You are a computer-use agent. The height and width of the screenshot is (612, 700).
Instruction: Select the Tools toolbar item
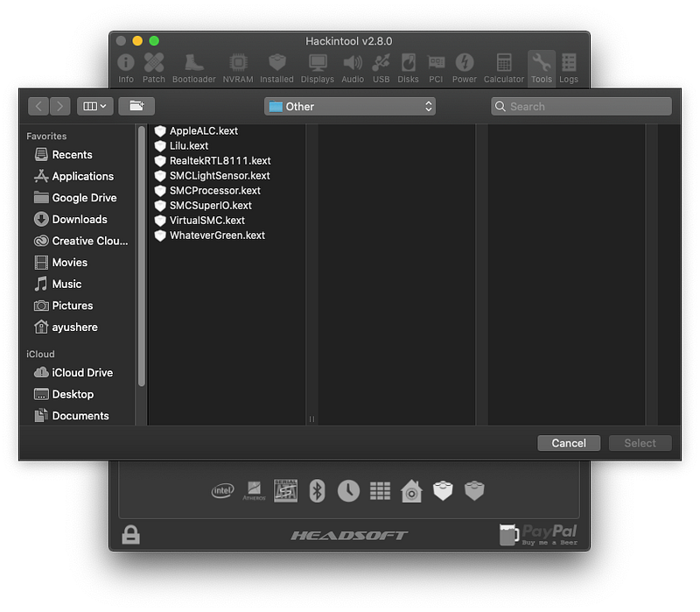tap(542, 68)
